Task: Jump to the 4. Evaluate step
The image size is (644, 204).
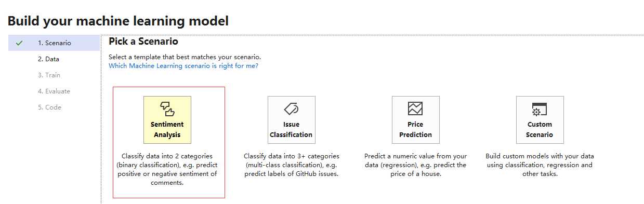Action: tap(54, 91)
